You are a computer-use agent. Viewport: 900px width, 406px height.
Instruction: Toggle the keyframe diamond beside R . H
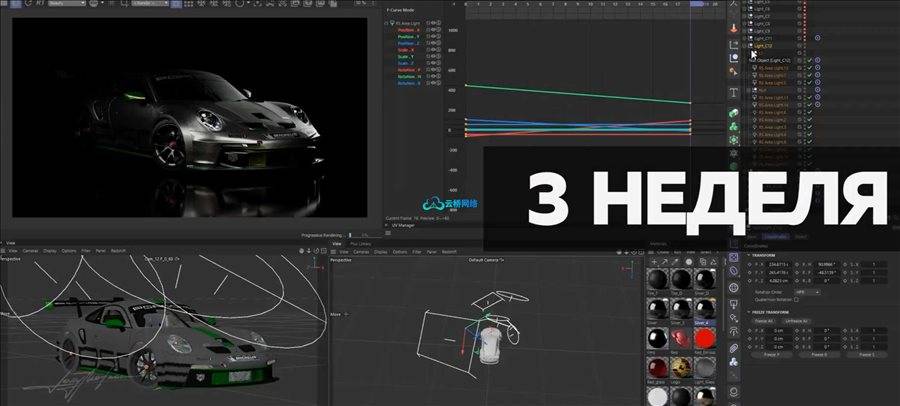[x=797, y=264]
